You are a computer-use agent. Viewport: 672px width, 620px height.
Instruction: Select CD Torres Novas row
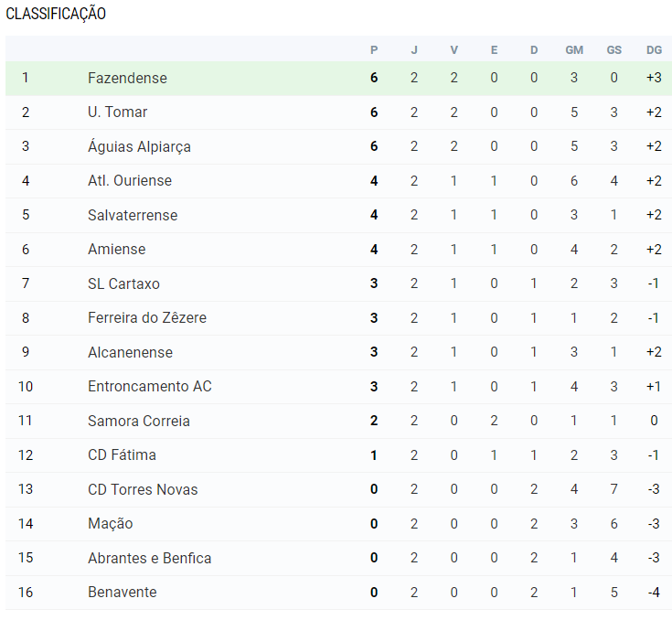click(x=338, y=489)
